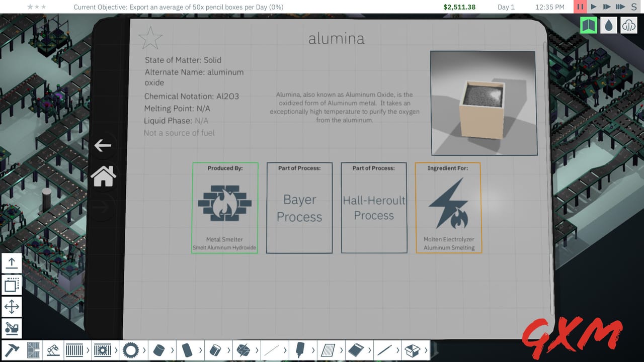Open Molten Electrolyzer Aluminum Smelting recipe
The image size is (644, 362).
tap(448, 208)
